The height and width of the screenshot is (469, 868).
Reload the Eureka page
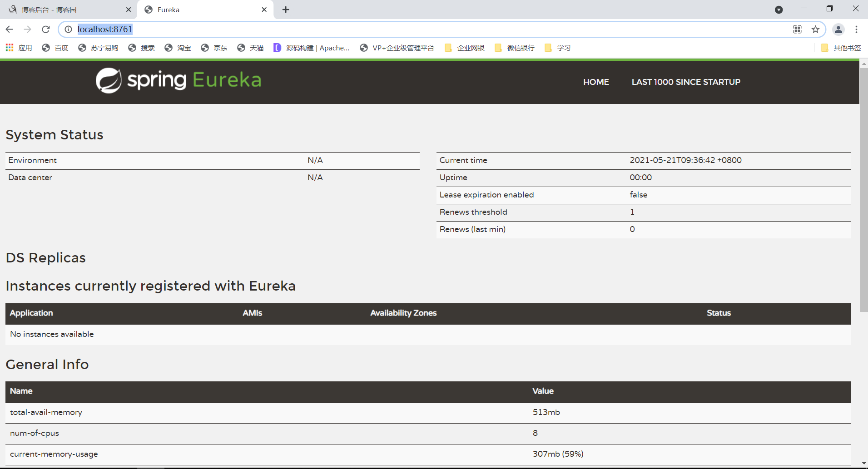46,30
